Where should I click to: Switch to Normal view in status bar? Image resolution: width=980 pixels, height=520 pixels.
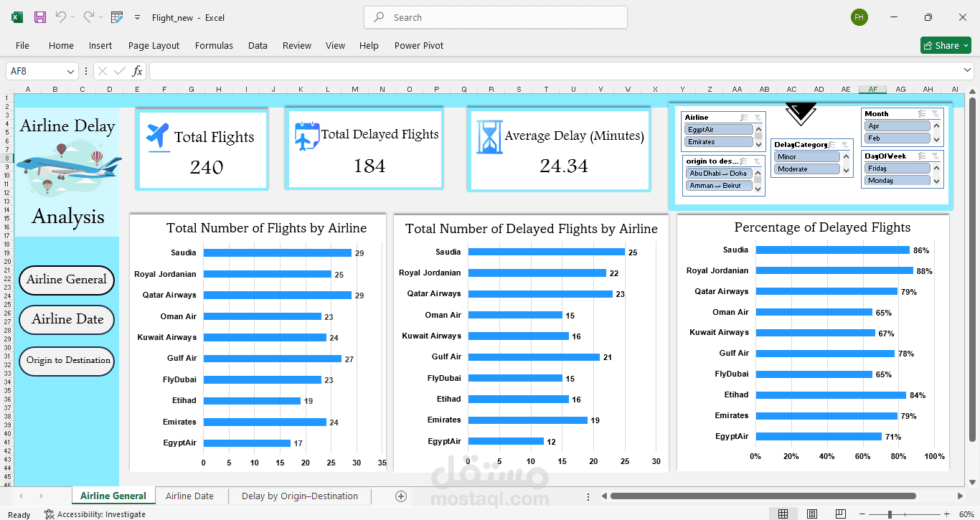(783, 514)
